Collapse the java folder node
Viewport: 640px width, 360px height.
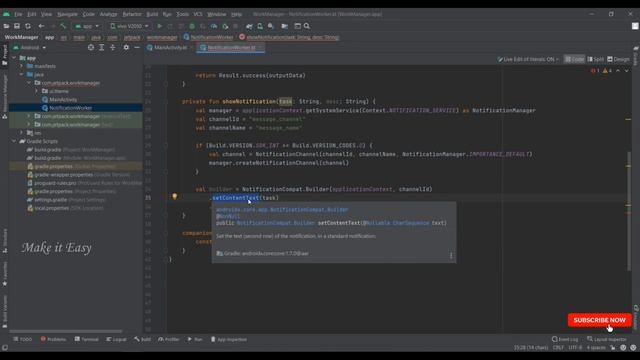(x=22, y=75)
